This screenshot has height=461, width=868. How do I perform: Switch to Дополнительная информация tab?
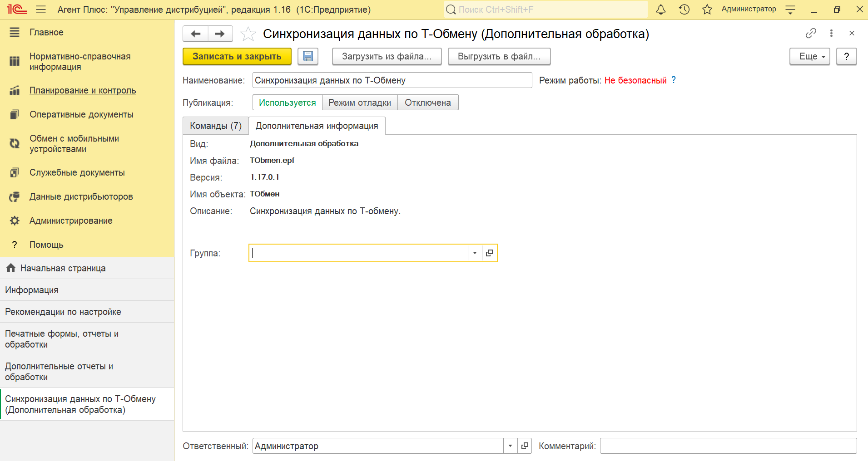(317, 126)
